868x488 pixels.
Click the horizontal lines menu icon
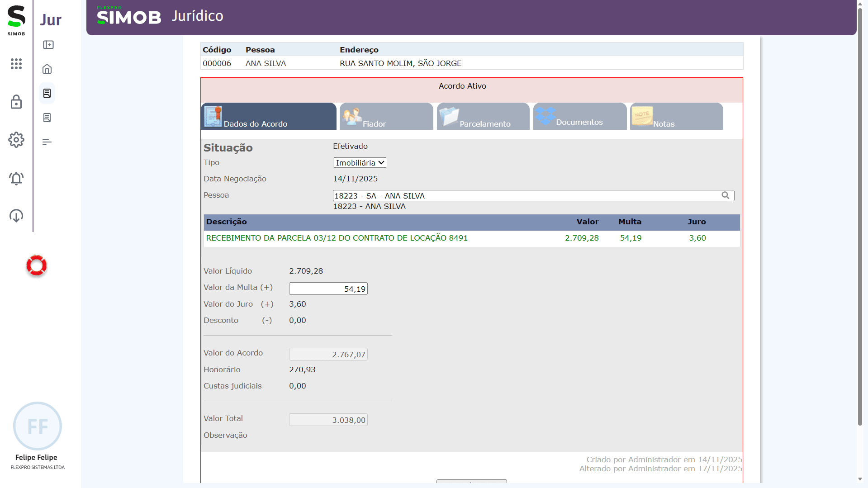pos(47,142)
